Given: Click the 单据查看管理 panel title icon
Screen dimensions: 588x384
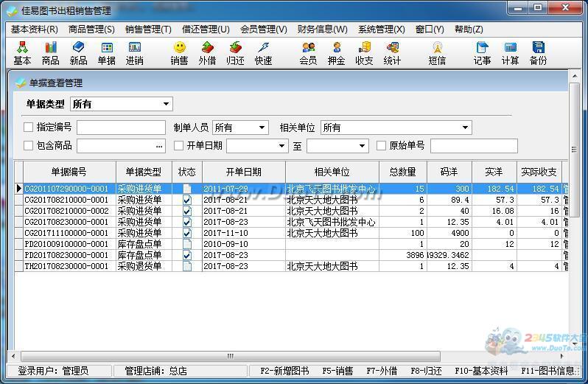Looking at the screenshot, I should click(20, 83).
